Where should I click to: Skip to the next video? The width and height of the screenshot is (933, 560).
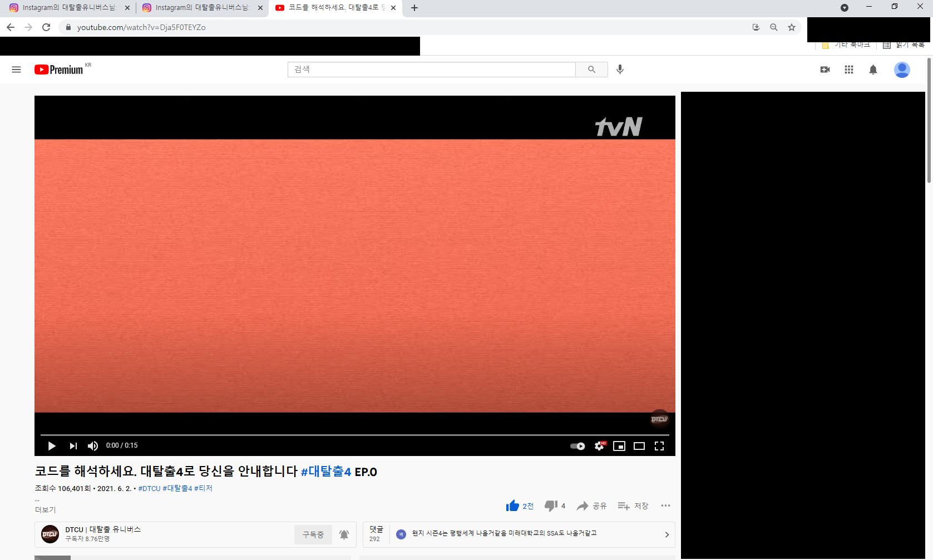(73, 446)
